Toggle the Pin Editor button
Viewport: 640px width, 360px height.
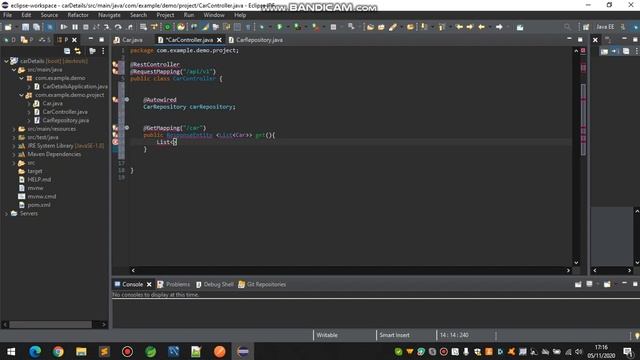520,27
